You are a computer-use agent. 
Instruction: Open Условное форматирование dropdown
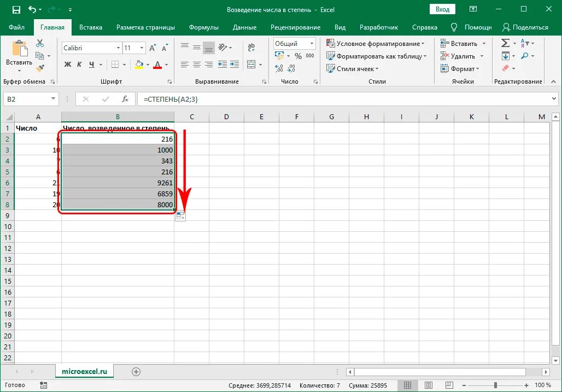coord(375,43)
